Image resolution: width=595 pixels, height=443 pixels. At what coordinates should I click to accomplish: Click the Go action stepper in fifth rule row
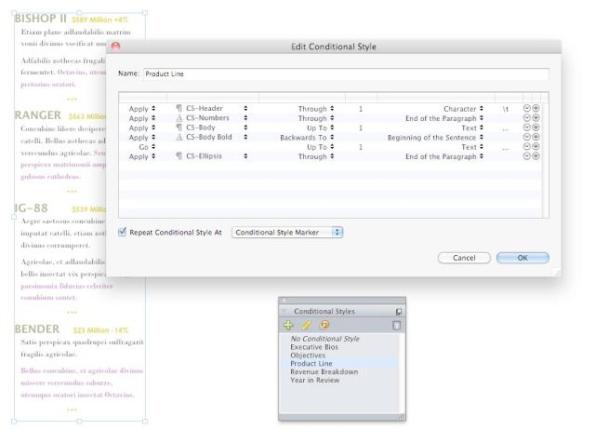[147, 147]
